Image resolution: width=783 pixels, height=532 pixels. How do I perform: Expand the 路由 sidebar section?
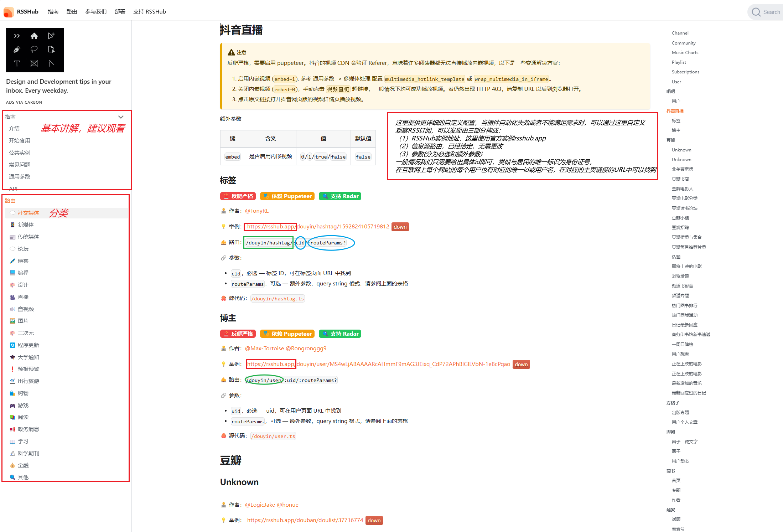tap(10, 201)
